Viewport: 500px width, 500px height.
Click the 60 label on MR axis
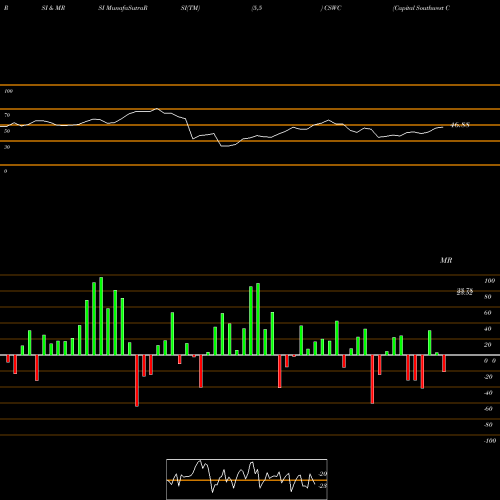pyautogui.click(x=488, y=313)
